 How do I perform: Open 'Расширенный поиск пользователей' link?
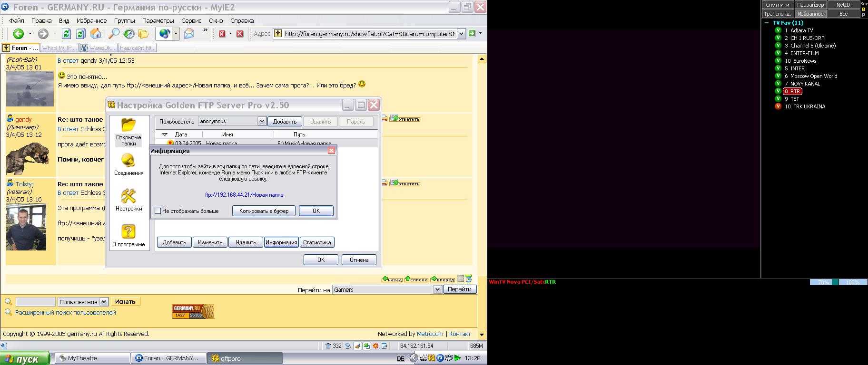pos(66,313)
